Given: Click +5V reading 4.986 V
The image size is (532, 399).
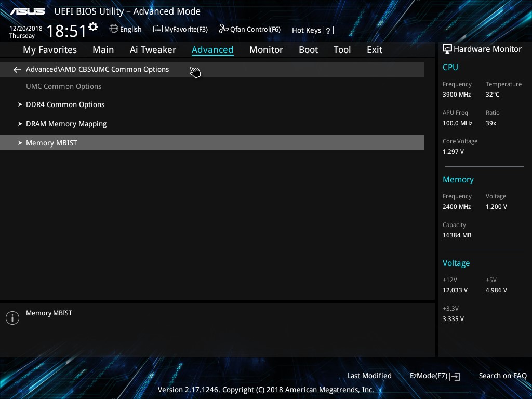Looking at the screenshot, I should (x=496, y=290).
